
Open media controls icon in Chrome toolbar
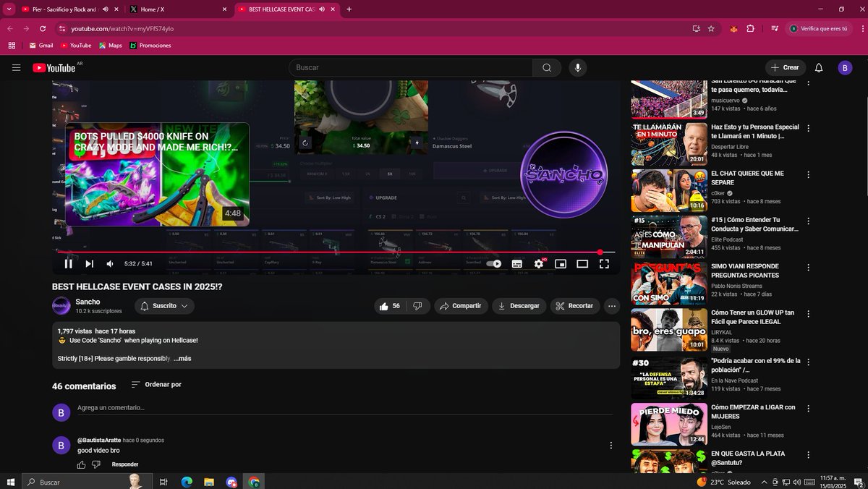774,28
